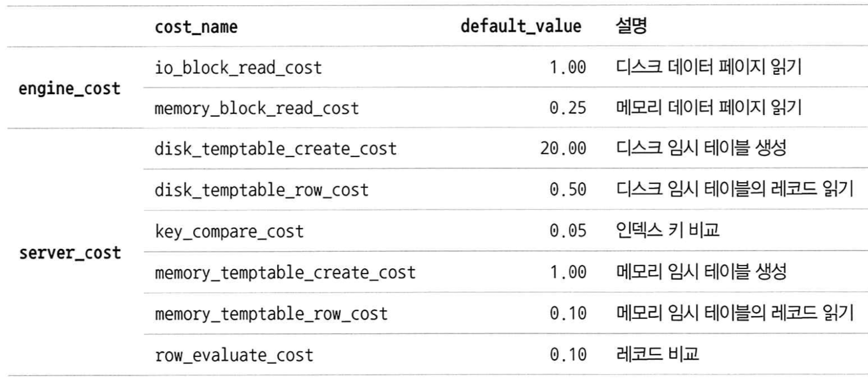
Task: Click the key_compare_cost cell
Action: 229,232
